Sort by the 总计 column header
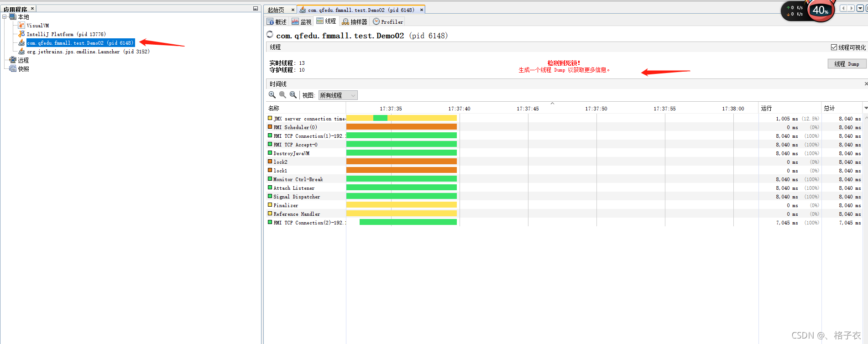This screenshot has height=344, width=868. click(842, 108)
